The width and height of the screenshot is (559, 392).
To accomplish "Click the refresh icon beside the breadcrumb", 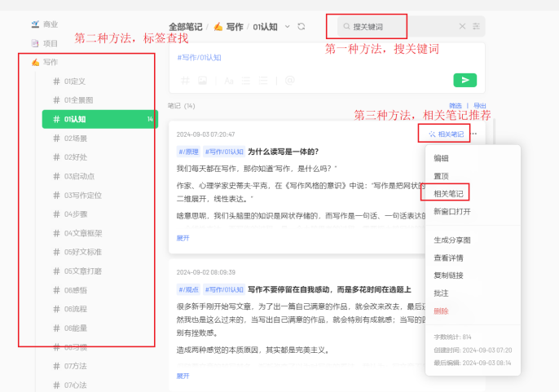I will [302, 27].
